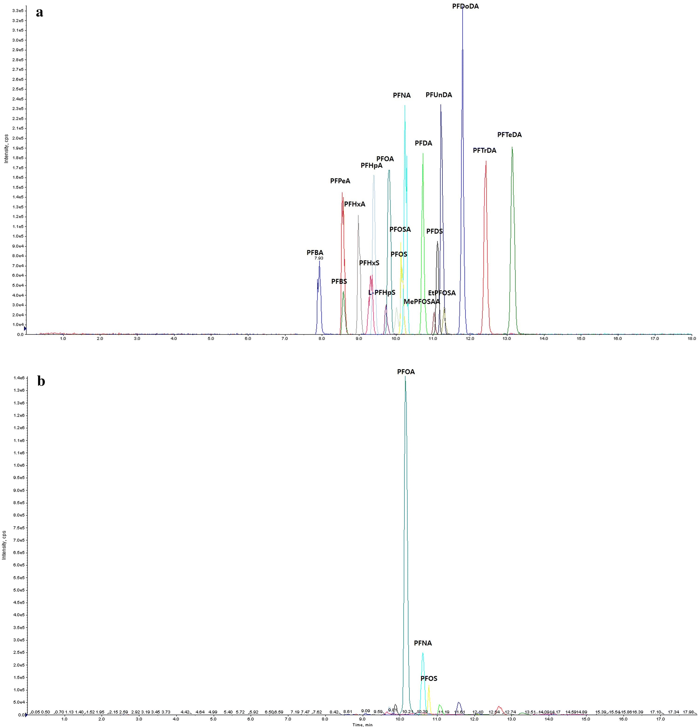Select the PFNA label in chromatogram b
Viewport: 700px width, 728px height.
[423, 643]
